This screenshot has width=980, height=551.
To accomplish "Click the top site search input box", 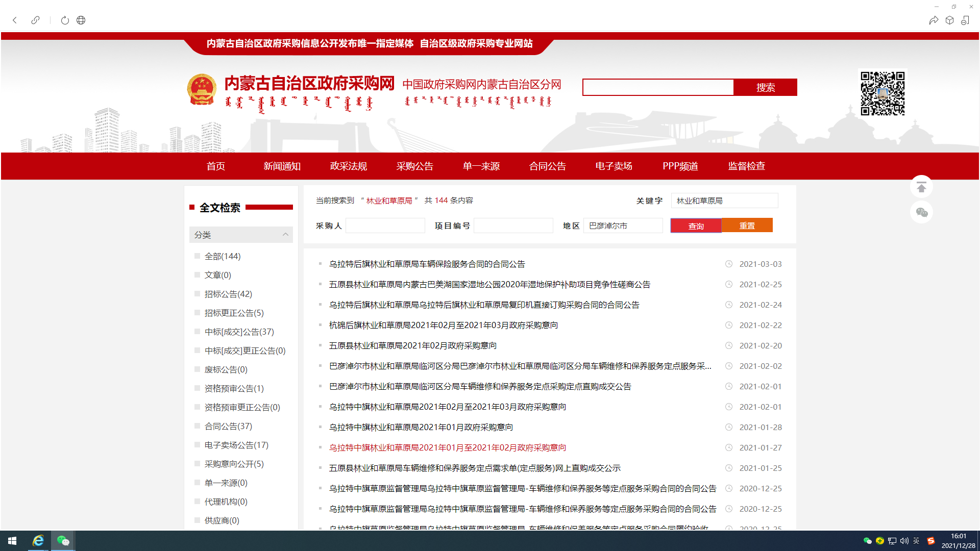I will pos(658,87).
